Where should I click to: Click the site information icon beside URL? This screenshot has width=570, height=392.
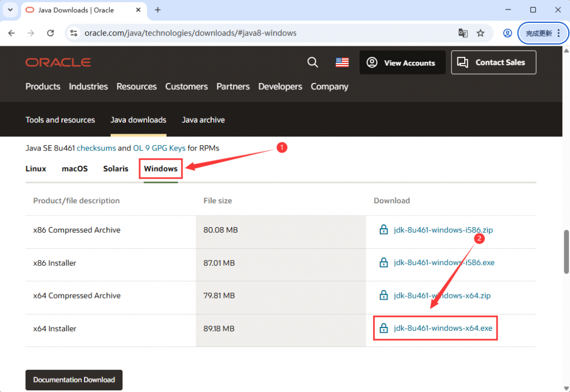tap(73, 33)
